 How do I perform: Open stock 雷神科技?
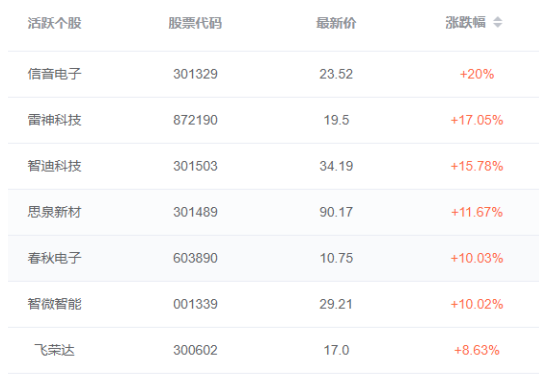[x=54, y=120]
